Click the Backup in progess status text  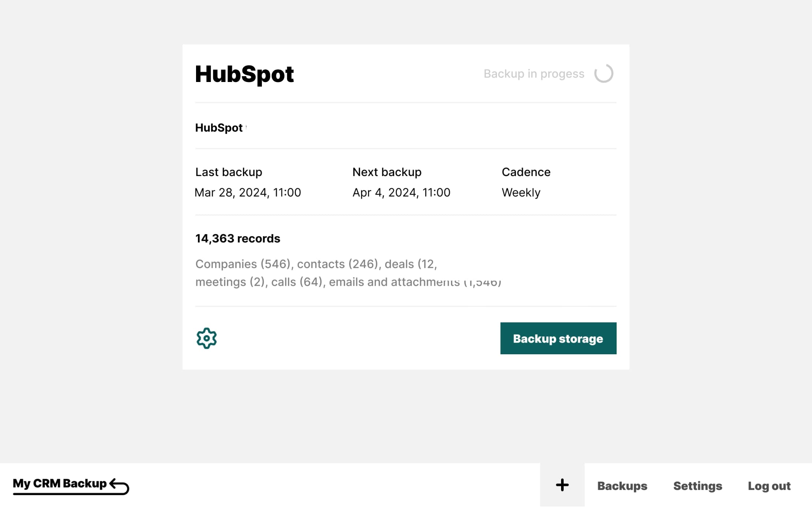tap(534, 74)
